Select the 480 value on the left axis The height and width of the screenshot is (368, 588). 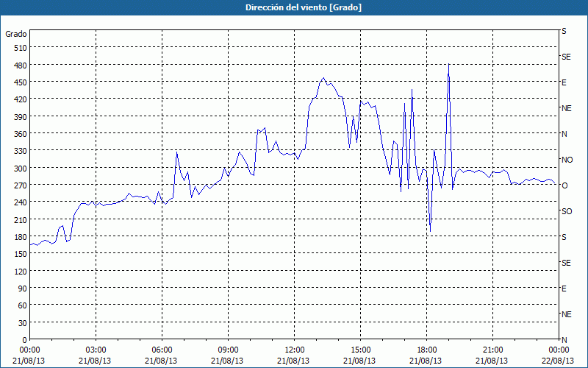pos(21,66)
